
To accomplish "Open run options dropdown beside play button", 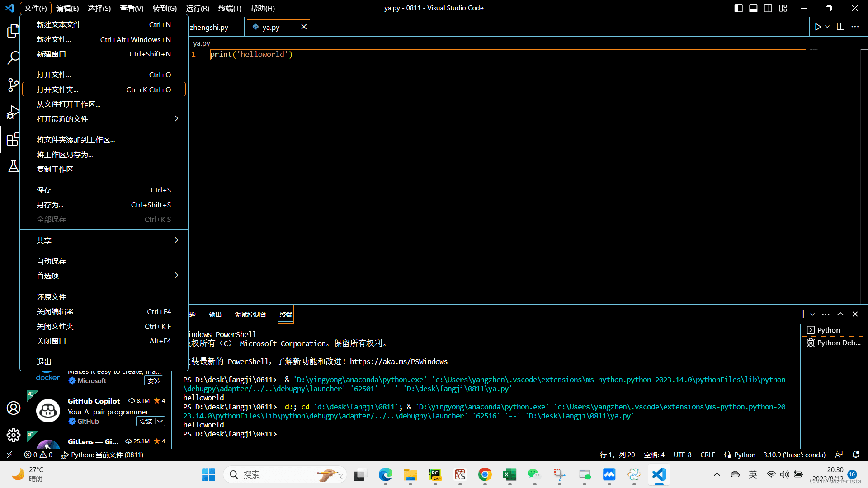I will (x=827, y=27).
